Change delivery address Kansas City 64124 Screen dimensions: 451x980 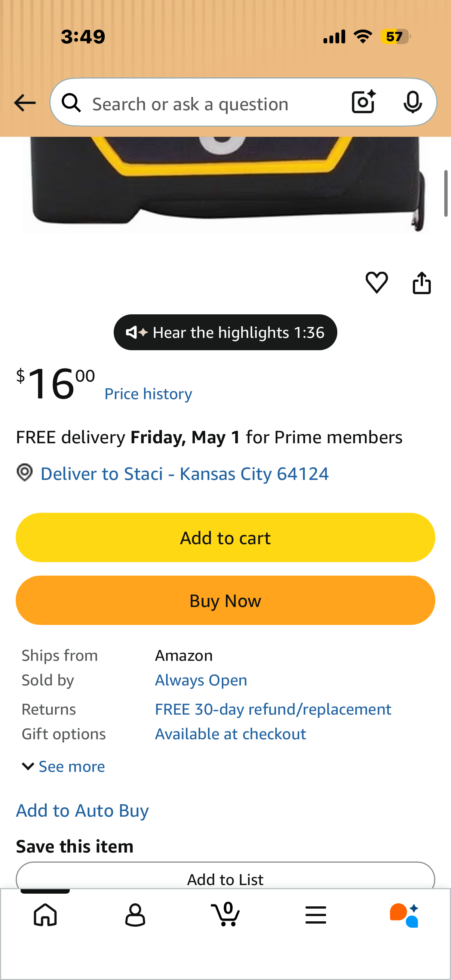184,474
